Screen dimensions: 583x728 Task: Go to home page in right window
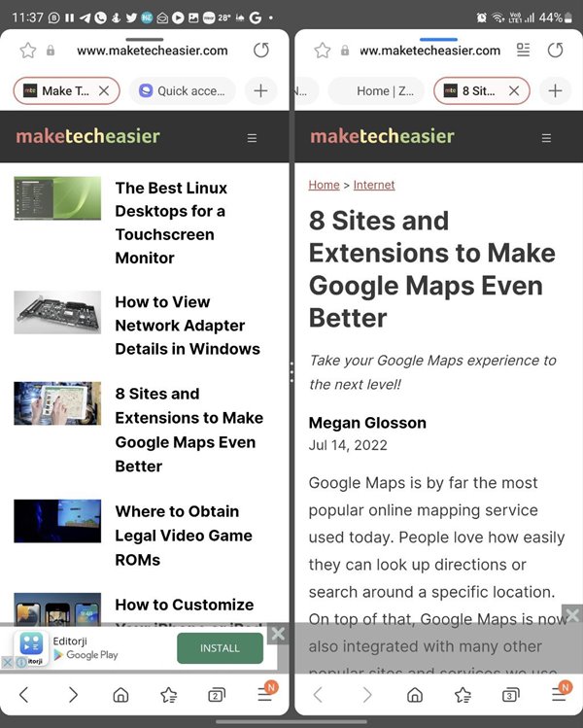[415, 695]
